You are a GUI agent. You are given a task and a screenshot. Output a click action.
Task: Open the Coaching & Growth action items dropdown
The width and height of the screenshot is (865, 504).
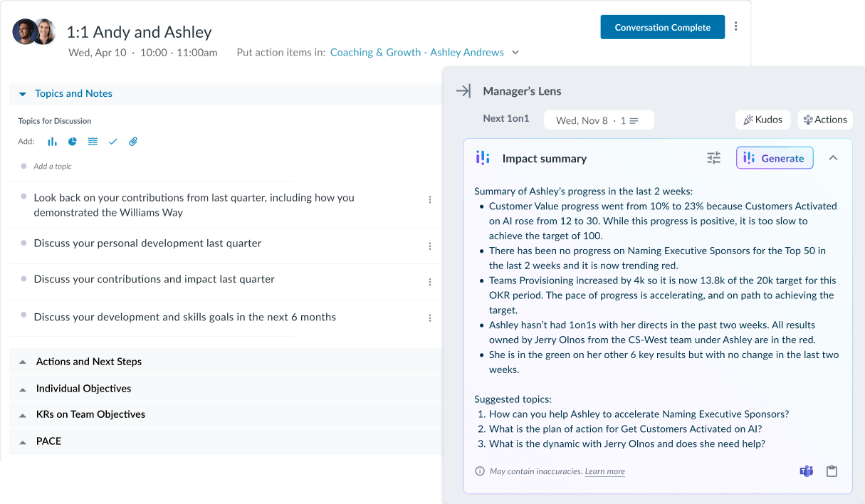point(514,52)
